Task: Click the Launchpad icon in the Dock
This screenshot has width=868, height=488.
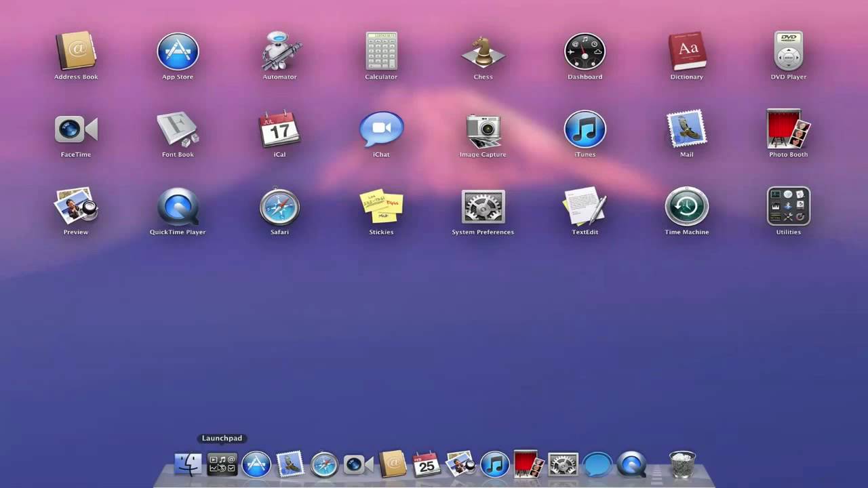Action: pos(222,464)
